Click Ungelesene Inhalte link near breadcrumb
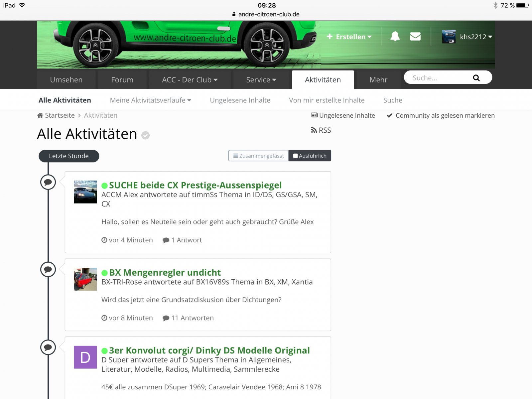 tap(347, 115)
